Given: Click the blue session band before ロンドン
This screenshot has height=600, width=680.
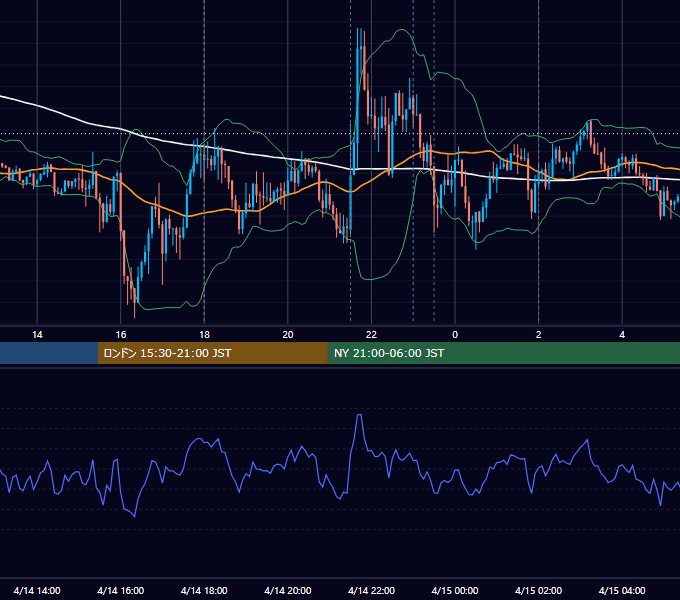Looking at the screenshot, I should (49, 353).
